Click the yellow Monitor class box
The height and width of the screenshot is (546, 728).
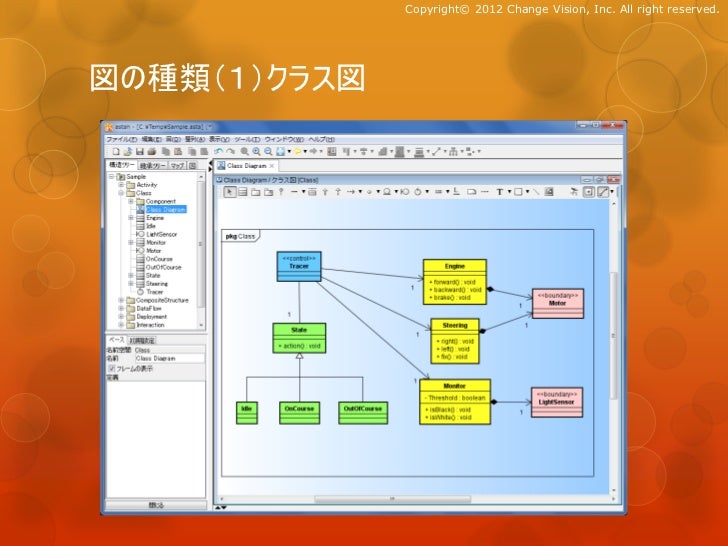pos(455,402)
